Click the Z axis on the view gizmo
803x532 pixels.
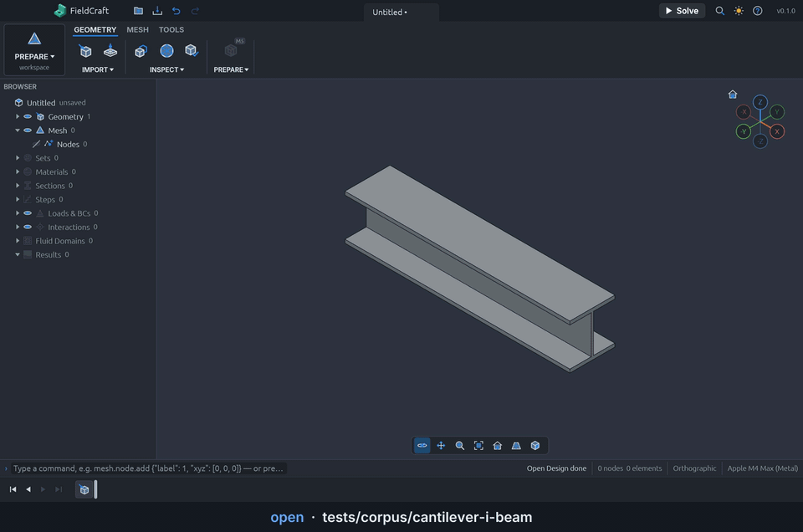pyautogui.click(x=760, y=102)
